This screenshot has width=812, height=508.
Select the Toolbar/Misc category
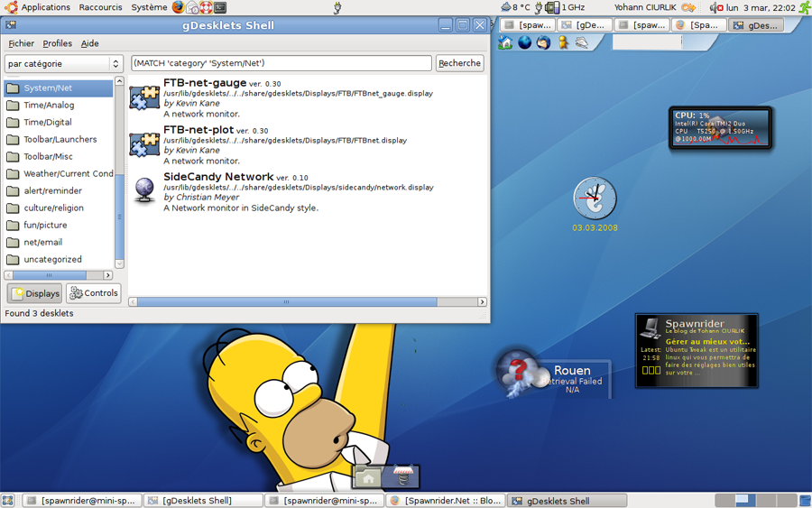pos(59,156)
